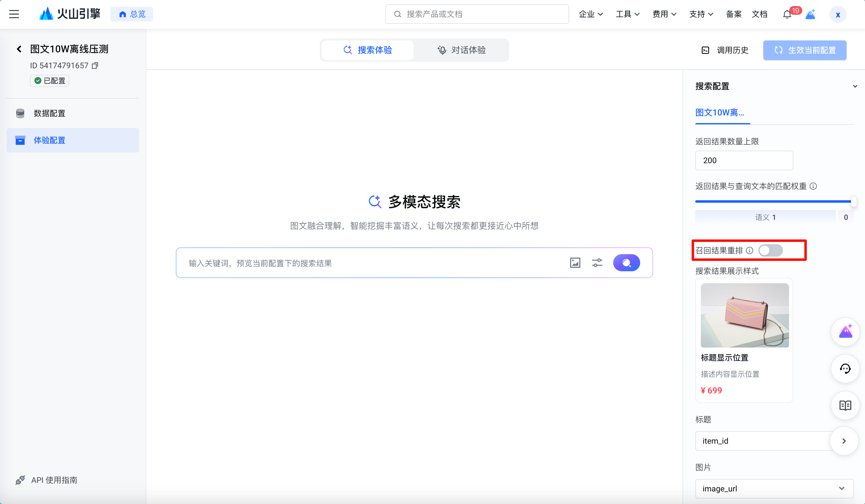Open the customer support headset icon
Viewport: 865px width, 504px height.
[845, 369]
